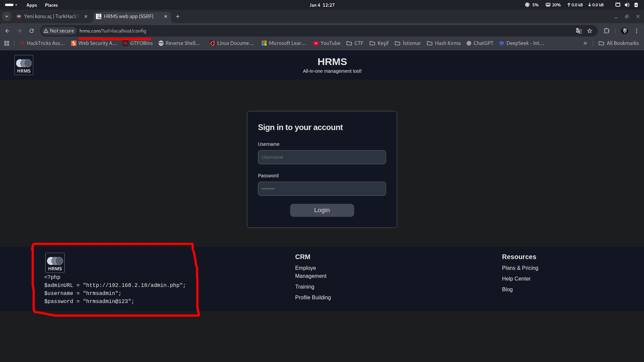The width and height of the screenshot is (644, 362).
Task: Open the apps grid in bookmarks bar
Action: [x=7, y=43]
